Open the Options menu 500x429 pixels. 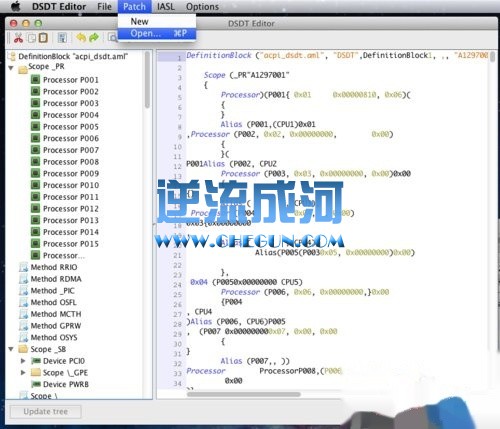click(202, 7)
